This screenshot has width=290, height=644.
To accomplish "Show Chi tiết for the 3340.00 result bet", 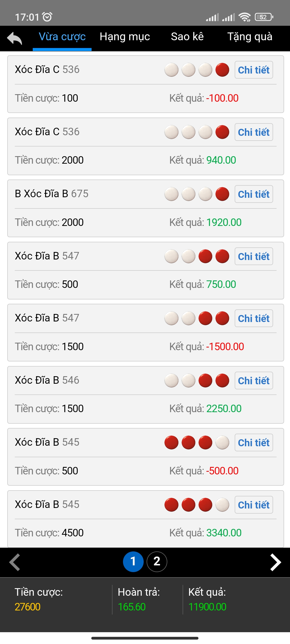I will [x=254, y=505].
